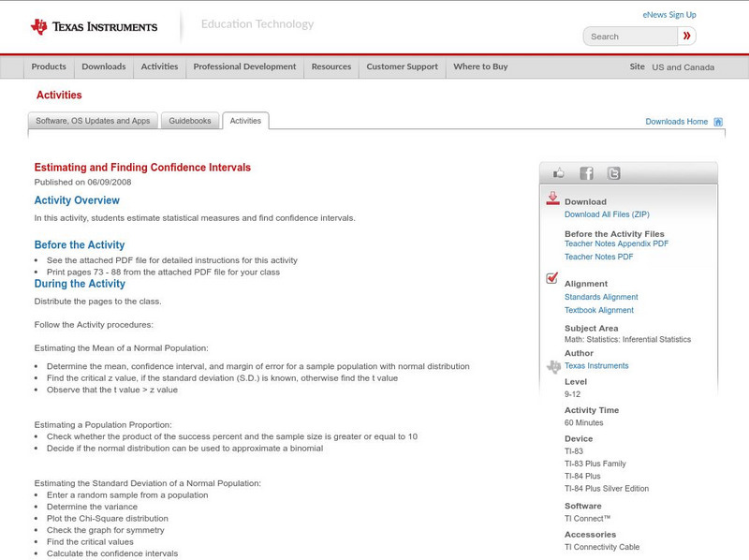The width and height of the screenshot is (749, 560).
Task: Select the Activities tab
Action: coord(245,121)
